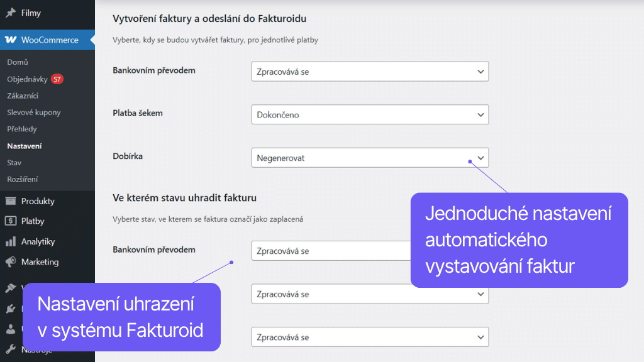Open Rozšíření extensions link
The width and height of the screenshot is (644, 362).
pos(23,179)
